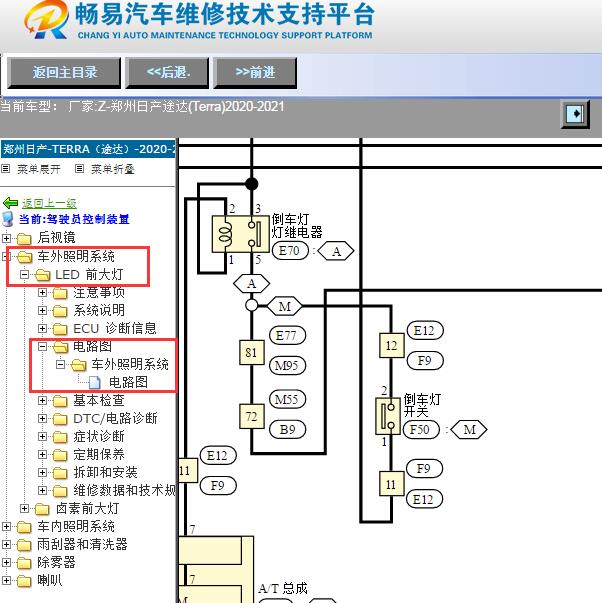The image size is (602, 603).
Task: Click the 菜单折叠 collapse-all icon
Action: click(x=79, y=168)
